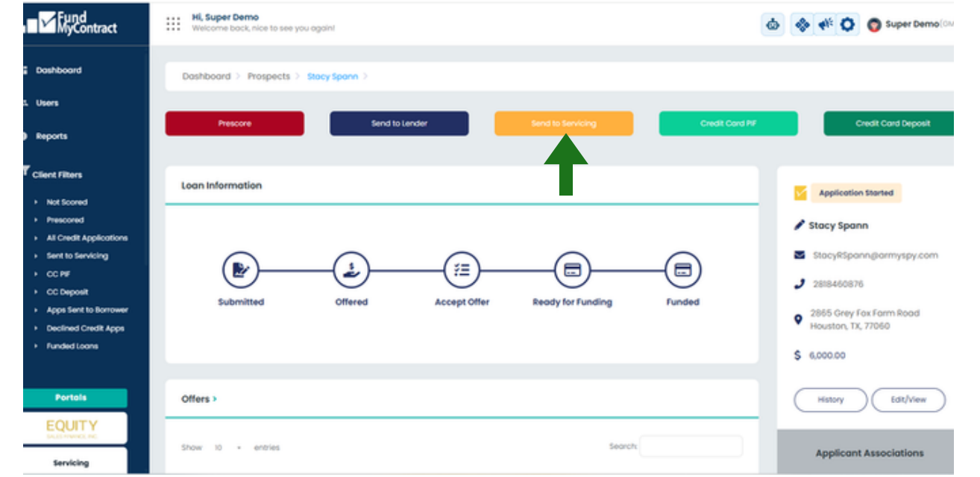Viewport: 980px width, 477px height.
Task: Open the Servicing portal card
Action: point(72,461)
